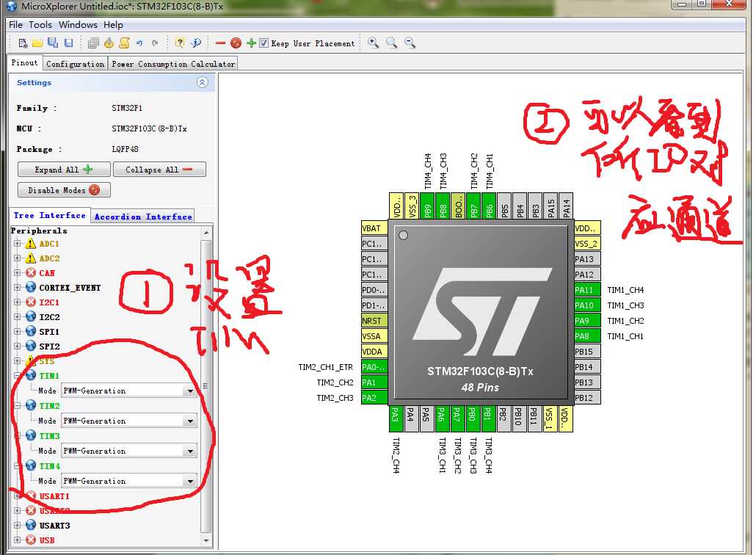Viewport: 756px width, 555px height.
Task: Click the red minus collapse toolbar icon
Action: (220, 43)
